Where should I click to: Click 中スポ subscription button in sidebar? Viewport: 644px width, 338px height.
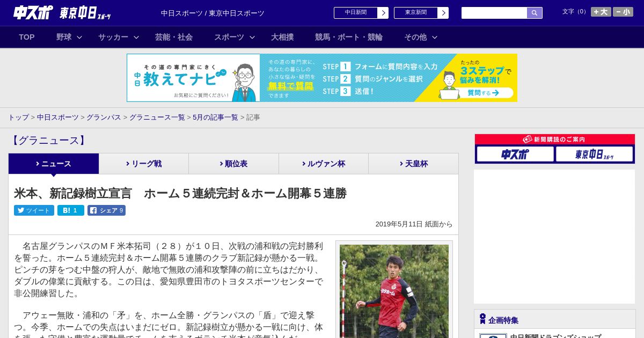(515, 154)
